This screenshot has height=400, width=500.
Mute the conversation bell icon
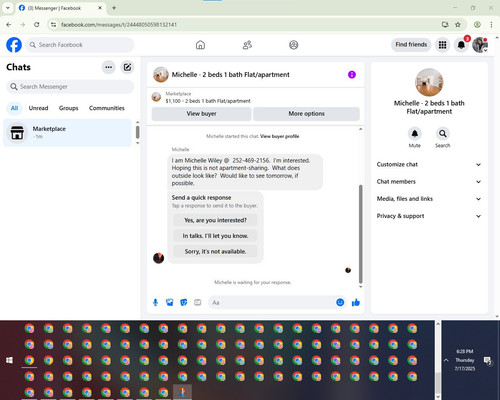[415, 134]
